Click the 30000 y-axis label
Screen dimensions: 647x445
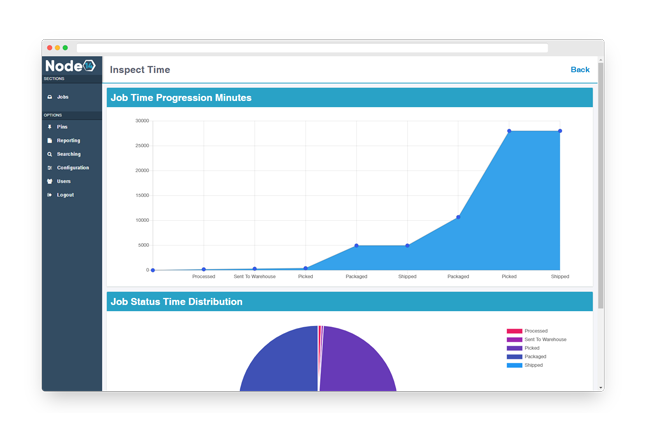click(142, 121)
